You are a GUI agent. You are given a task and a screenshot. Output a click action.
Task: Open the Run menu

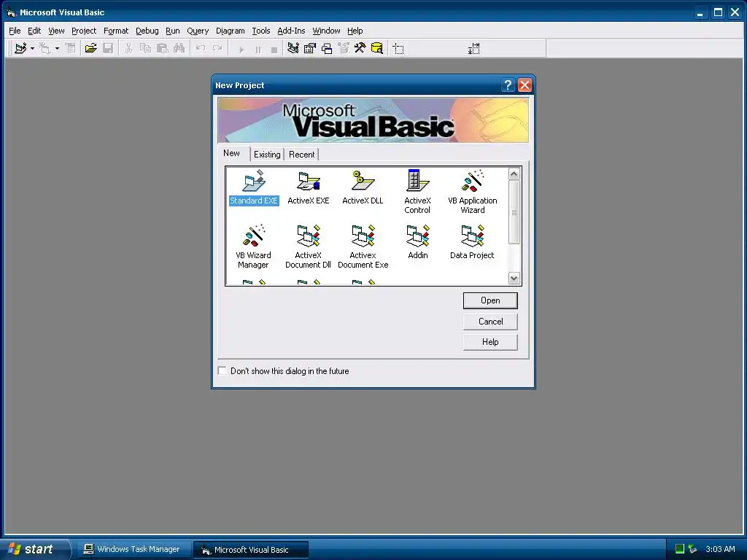[172, 31]
